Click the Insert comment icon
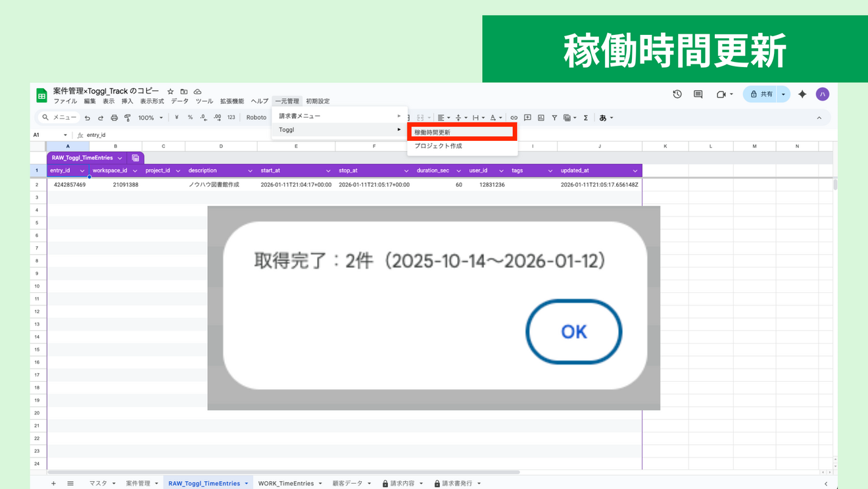 [x=527, y=118]
